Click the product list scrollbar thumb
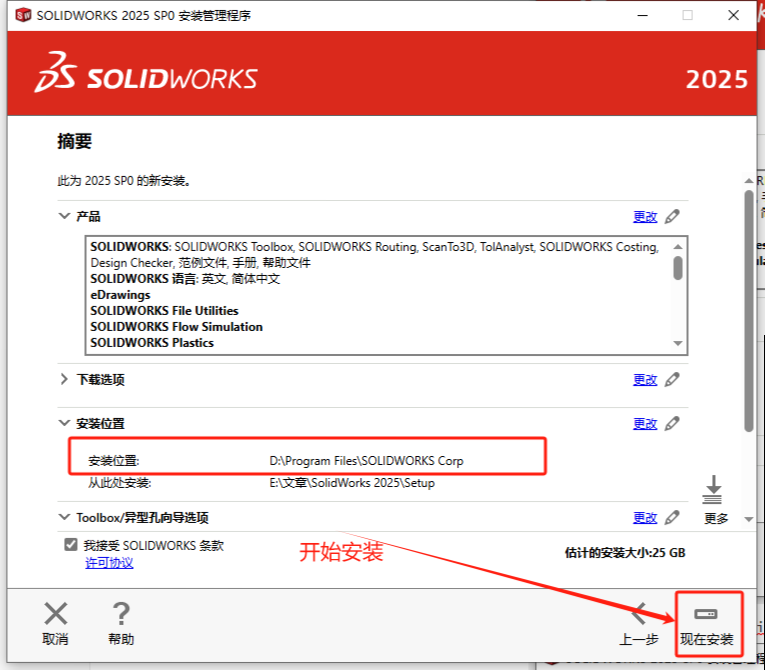765x670 pixels. coord(678,268)
